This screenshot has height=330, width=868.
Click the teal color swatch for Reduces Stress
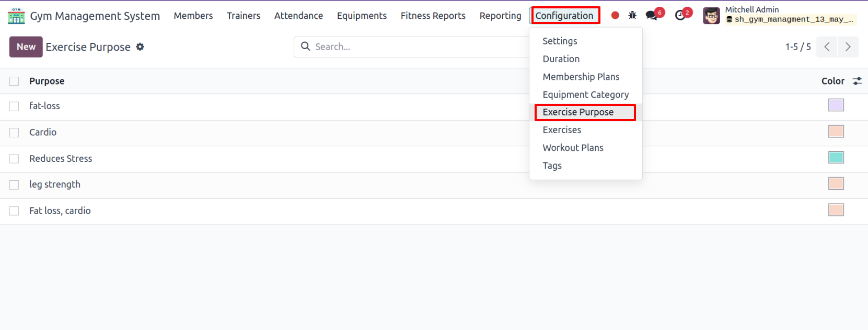coord(836,157)
